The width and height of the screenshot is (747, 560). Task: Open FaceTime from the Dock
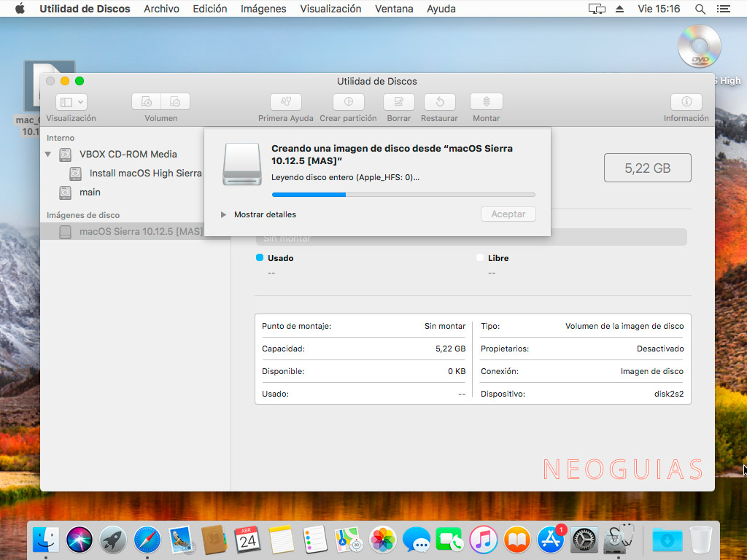(449, 540)
